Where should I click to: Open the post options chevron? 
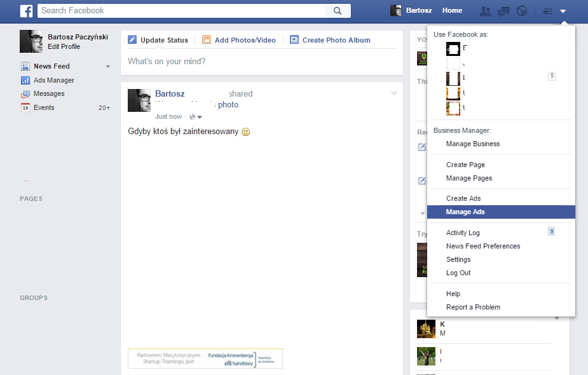point(393,93)
